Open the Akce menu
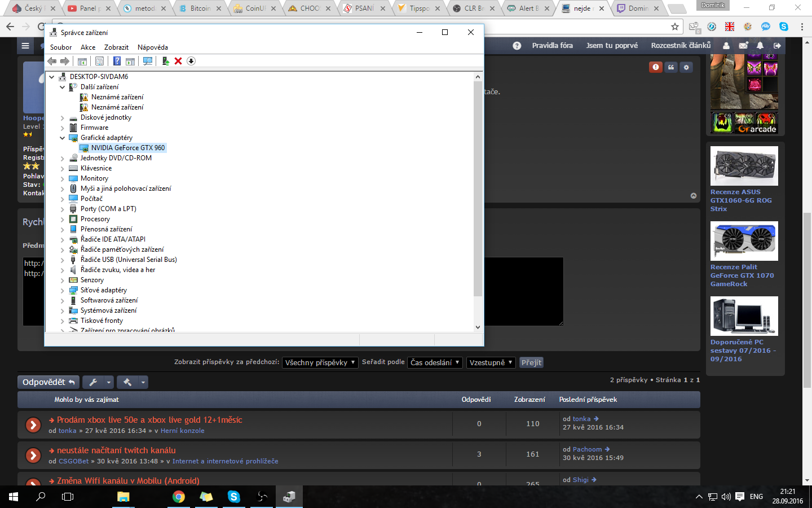The width and height of the screenshot is (812, 508). click(88, 47)
